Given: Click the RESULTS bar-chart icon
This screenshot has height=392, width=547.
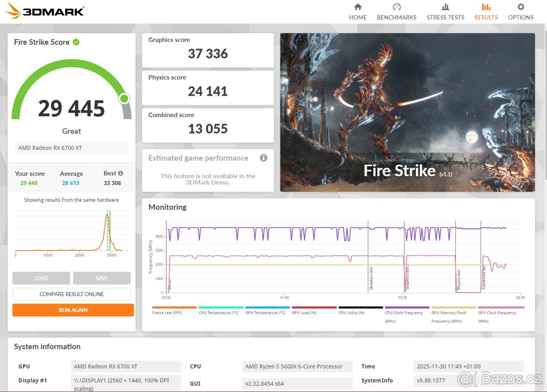Looking at the screenshot, I should tap(486, 7).
